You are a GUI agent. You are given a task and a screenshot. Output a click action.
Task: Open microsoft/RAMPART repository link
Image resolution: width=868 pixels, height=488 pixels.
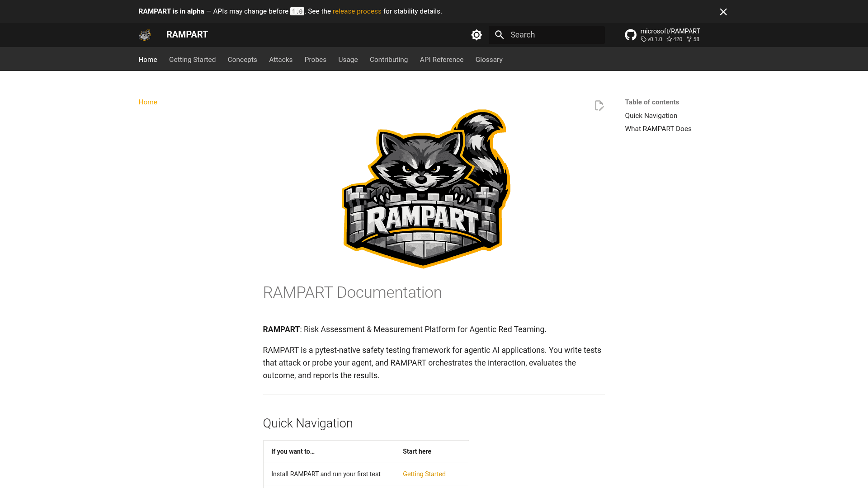coord(670,31)
